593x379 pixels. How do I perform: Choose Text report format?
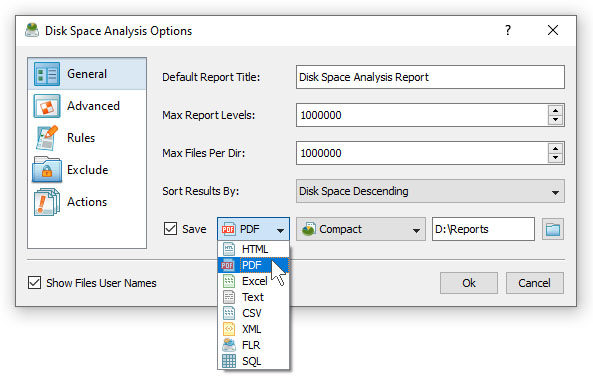click(x=253, y=297)
